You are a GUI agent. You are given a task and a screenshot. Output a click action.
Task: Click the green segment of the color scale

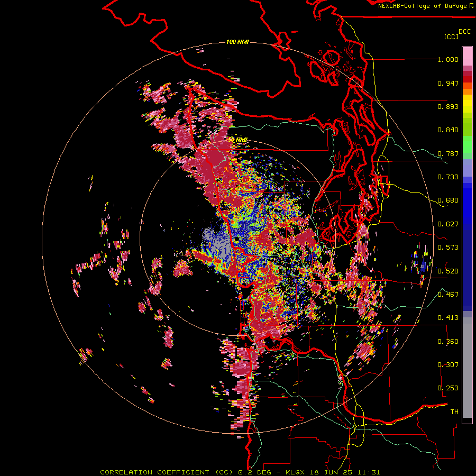[467, 136]
